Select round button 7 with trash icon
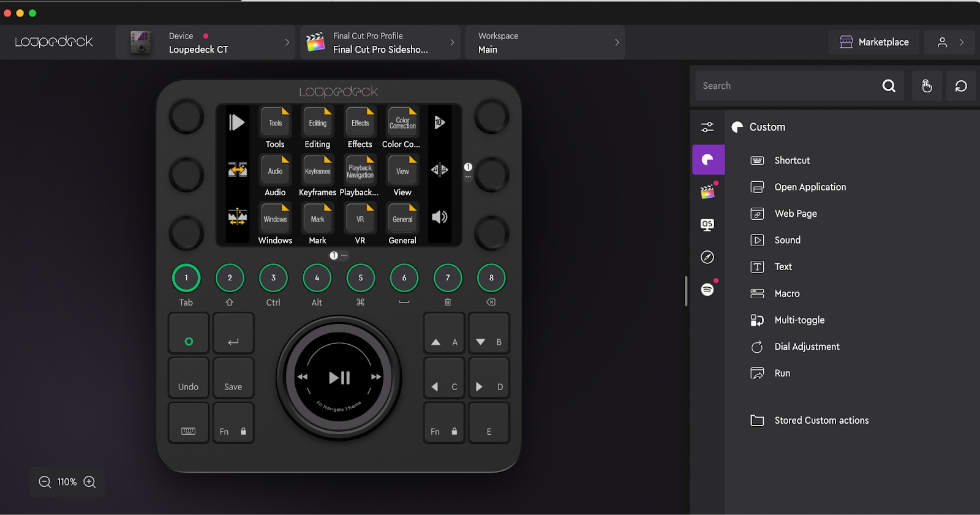This screenshot has width=980, height=515. point(448,278)
